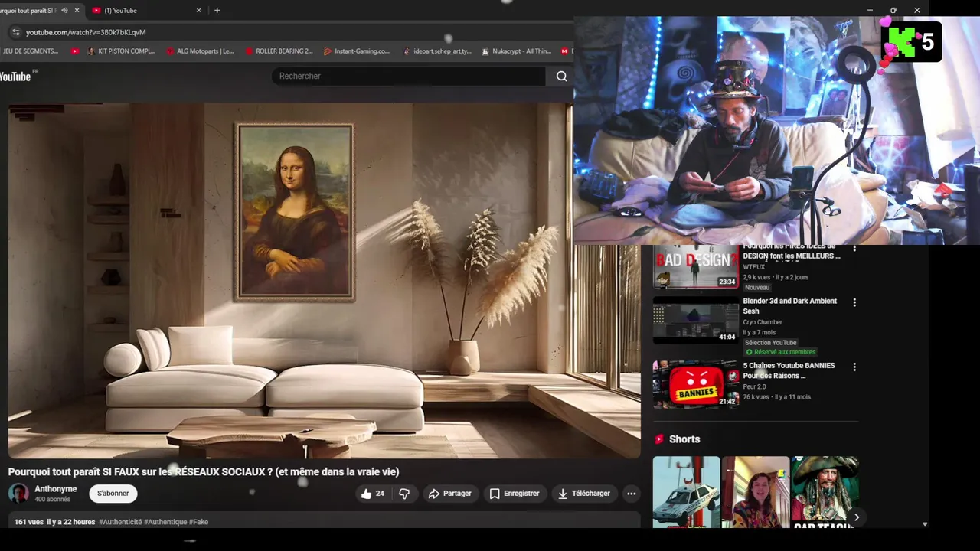Open a new browser tab
The height and width of the screenshot is (551, 980).
(x=217, y=11)
